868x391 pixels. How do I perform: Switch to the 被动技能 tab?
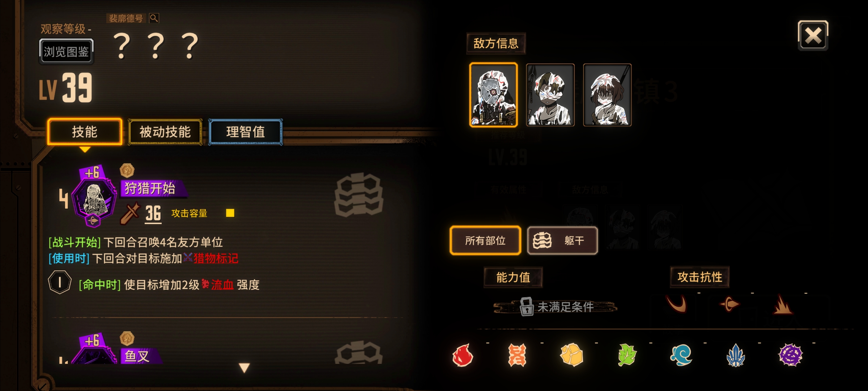pyautogui.click(x=165, y=132)
